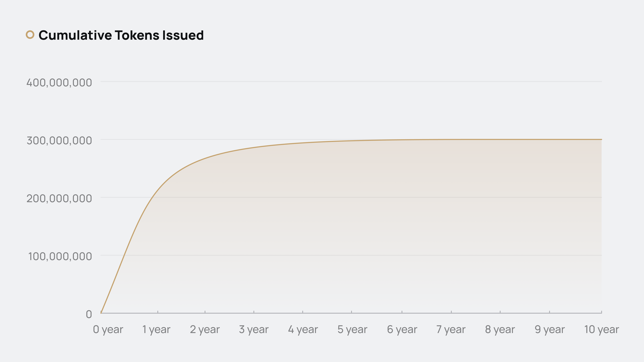This screenshot has width=644, height=362.
Task: Click the curve's end at 10 years
Action: coord(601,139)
